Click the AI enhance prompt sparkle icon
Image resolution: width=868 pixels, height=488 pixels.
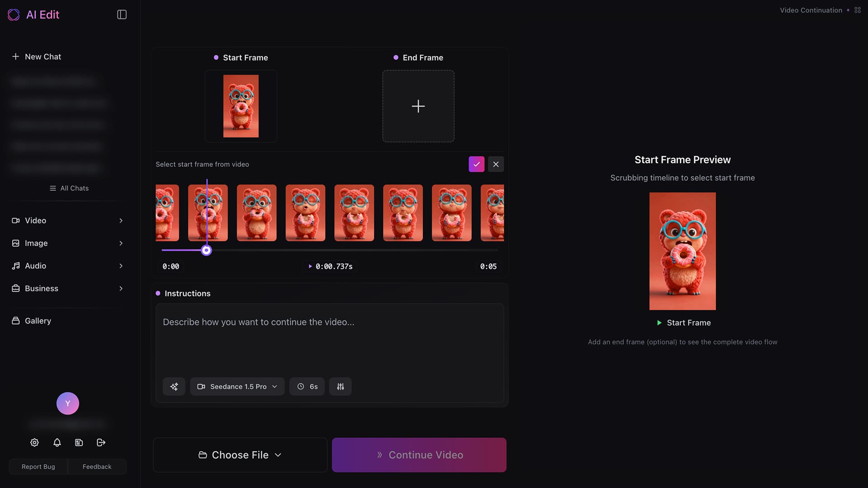174,386
